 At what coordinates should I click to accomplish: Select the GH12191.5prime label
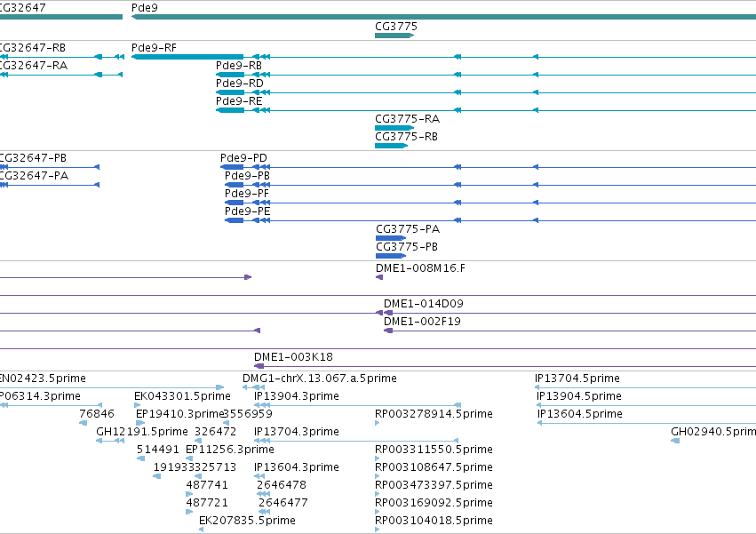(x=142, y=432)
